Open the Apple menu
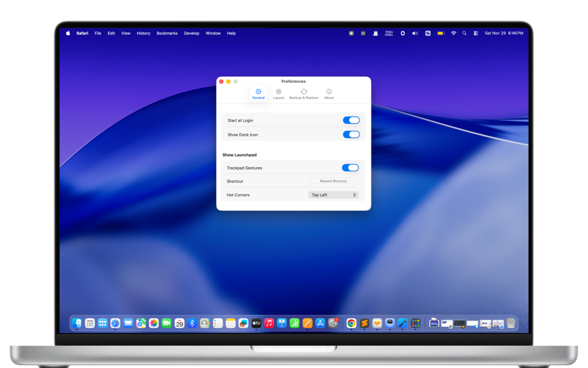Image resolution: width=588 pixels, height=368 pixels. tap(68, 33)
